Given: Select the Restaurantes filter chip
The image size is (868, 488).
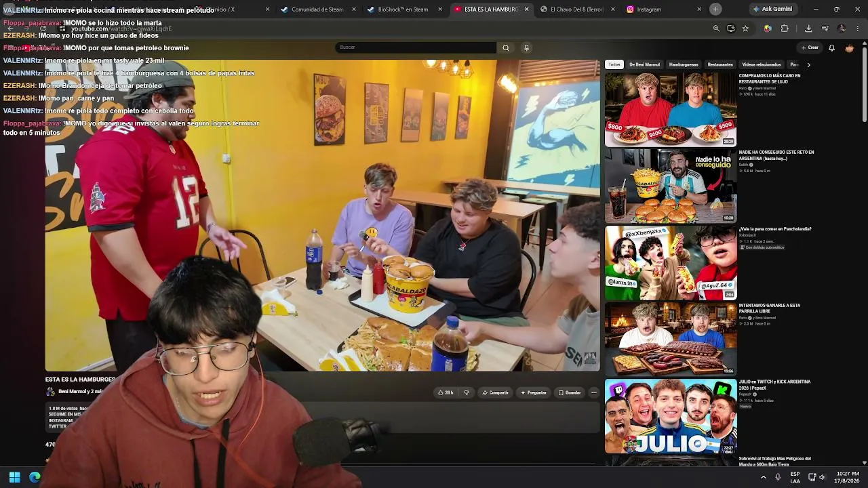Looking at the screenshot, I should [720, 64].
